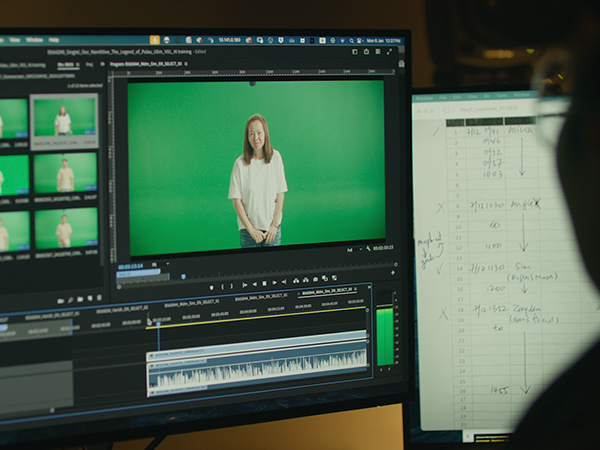This screenshot has height=450, width=600.
Task: Go to In point in Program monitor
Action: [245, 285]
